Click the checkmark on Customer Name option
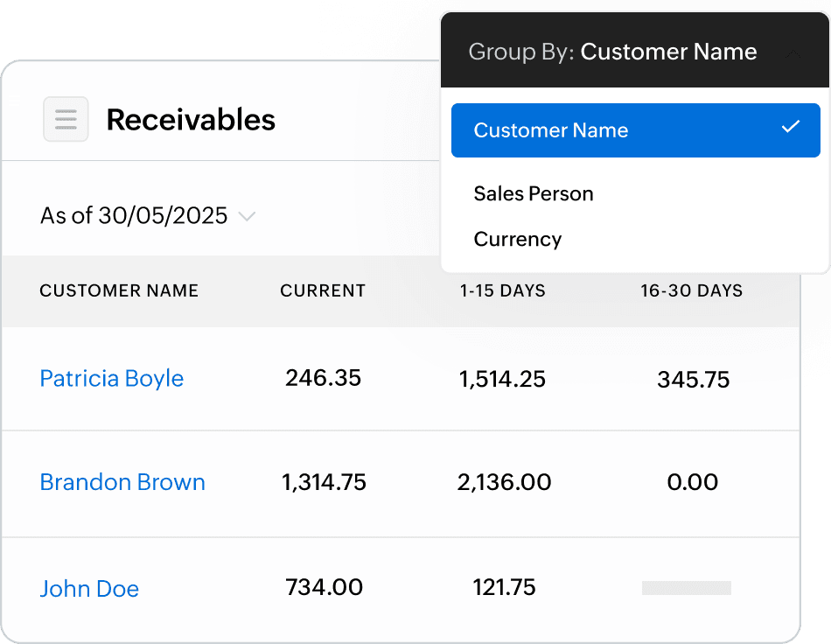Viewport: 831px width, 644px height. coord(791,128)
